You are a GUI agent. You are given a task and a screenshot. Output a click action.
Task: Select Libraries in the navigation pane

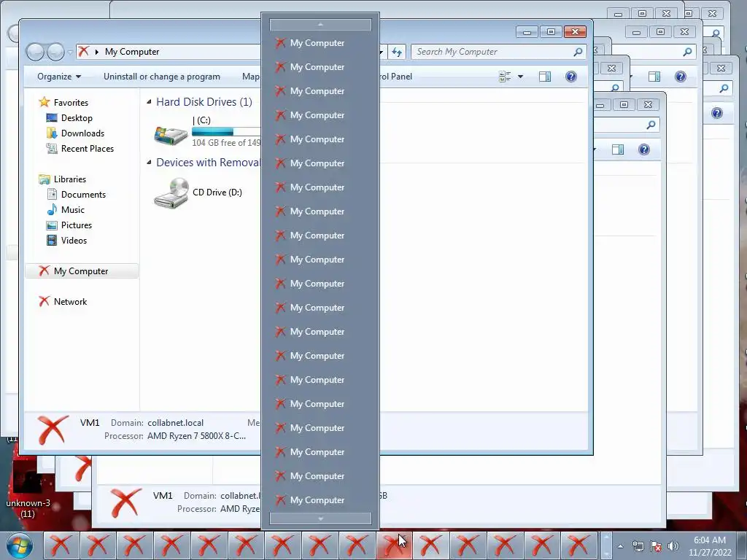point(69,179)
